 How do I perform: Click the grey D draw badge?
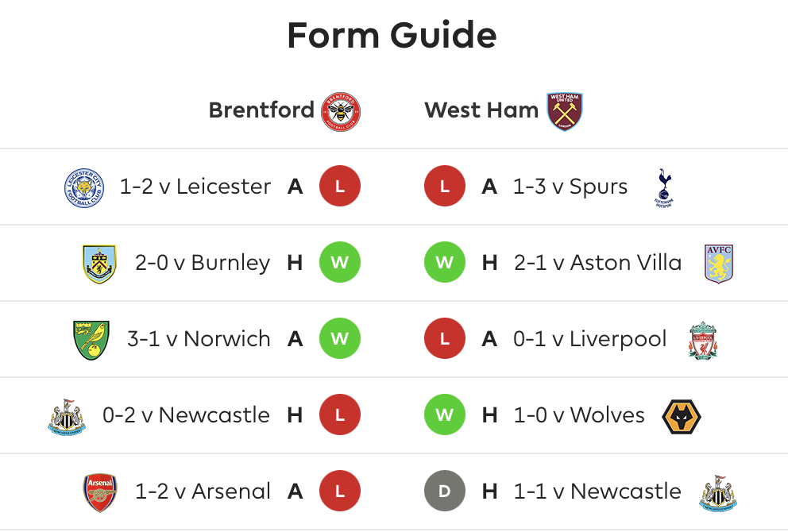tap(444, 491)
